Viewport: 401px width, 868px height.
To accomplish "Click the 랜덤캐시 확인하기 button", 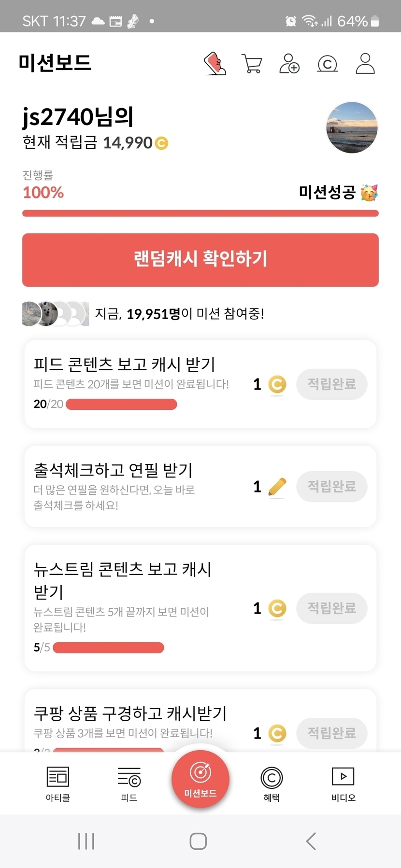I will (200, 260).
